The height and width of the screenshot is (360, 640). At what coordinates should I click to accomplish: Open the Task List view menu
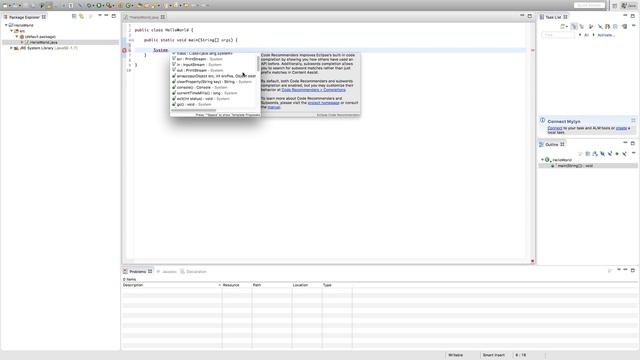tap(634, 25)
